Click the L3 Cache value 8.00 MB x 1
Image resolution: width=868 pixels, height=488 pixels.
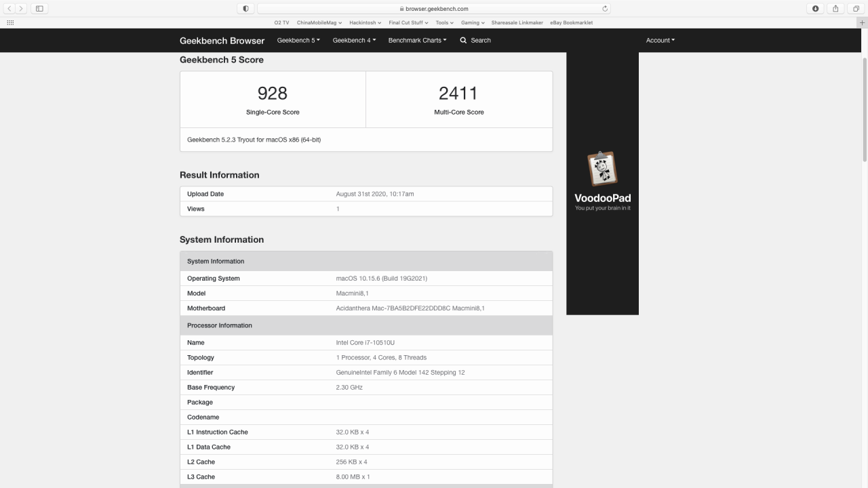click(353, 477)
